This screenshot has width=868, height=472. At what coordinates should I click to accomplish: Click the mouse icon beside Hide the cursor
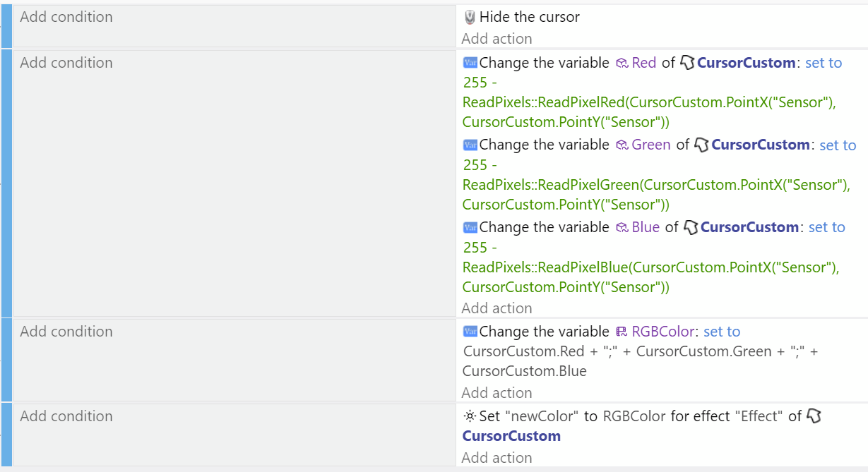click(470, 17)
